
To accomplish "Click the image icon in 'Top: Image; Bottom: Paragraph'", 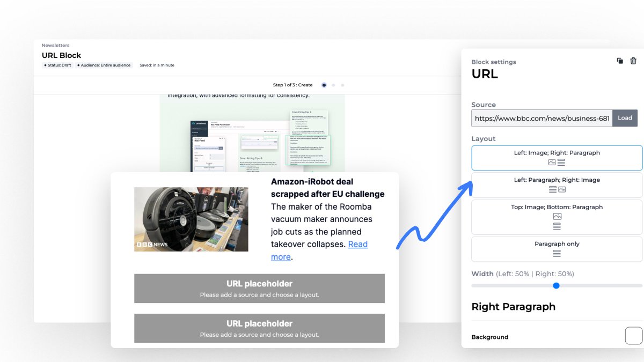I will [x=557, y=217].
